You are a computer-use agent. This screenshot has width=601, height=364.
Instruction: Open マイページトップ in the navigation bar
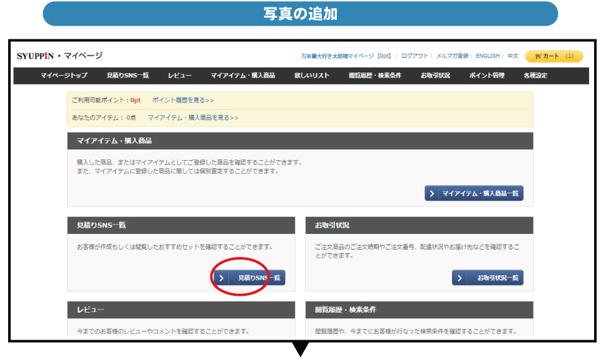point(64,76)
